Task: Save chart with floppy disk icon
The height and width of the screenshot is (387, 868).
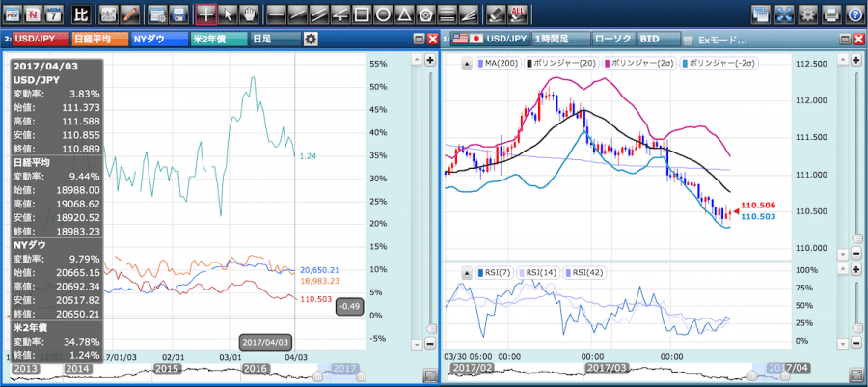Action: pyautogui.click(x=176, y=14)
